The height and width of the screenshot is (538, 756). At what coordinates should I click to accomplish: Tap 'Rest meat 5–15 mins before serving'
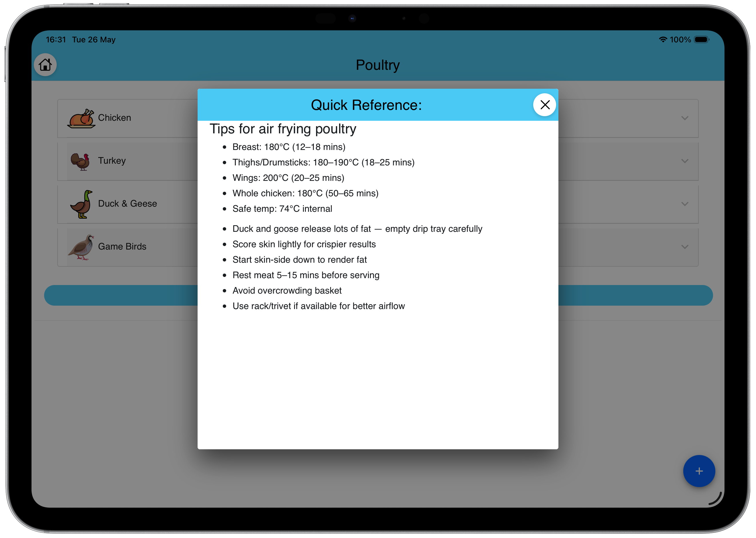[x=306, y=275]
